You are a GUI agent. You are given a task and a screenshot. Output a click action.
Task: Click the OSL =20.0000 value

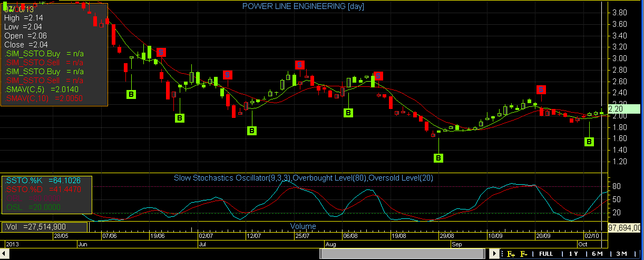click(x=32, y=207)
